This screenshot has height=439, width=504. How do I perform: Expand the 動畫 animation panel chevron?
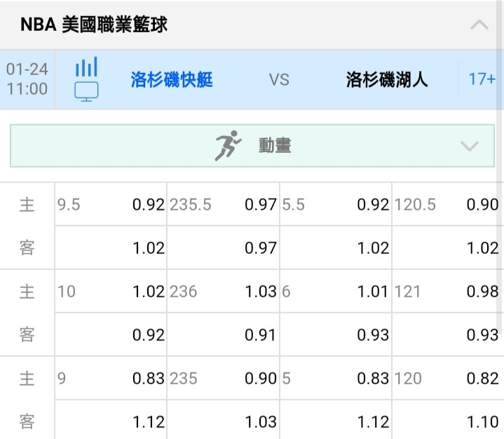[470, 146]
